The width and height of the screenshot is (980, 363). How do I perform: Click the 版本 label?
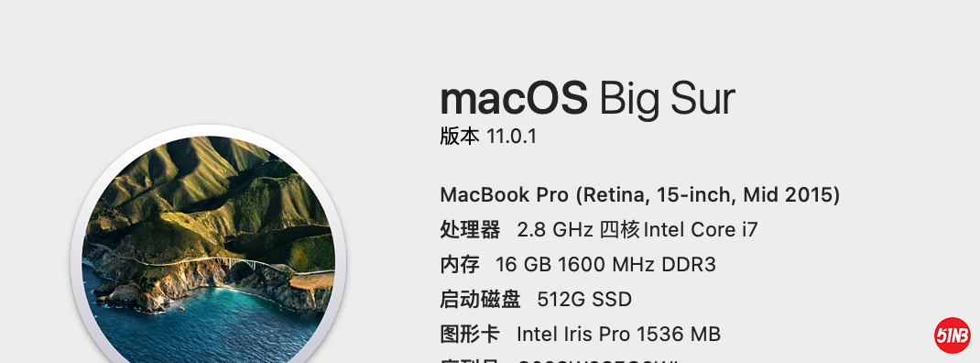pos(460,136)
